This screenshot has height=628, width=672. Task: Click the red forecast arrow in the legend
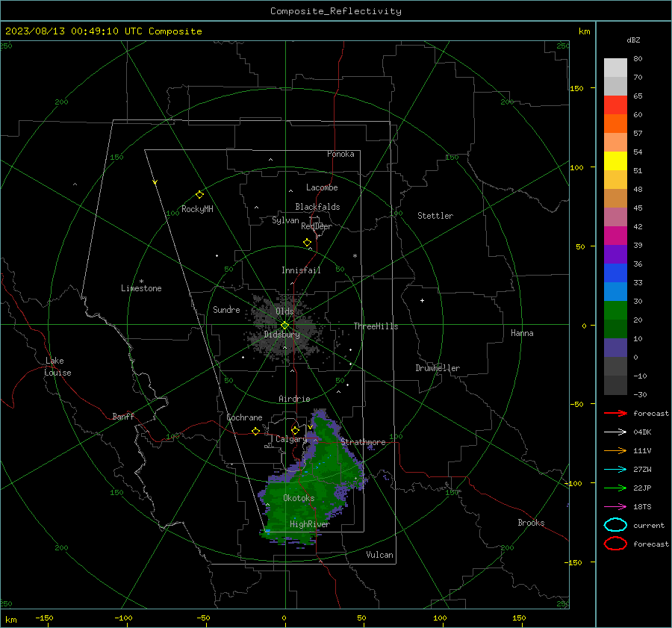pyautogui.click(x=615, y=413)
